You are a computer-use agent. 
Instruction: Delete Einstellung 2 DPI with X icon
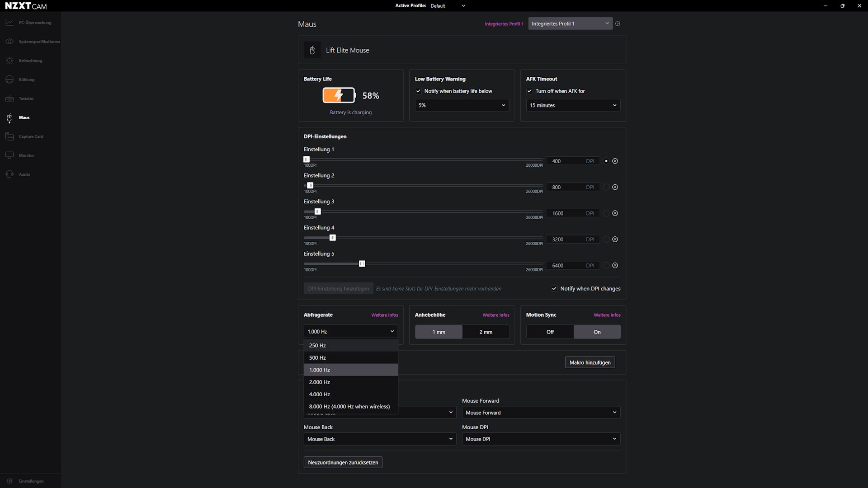pos(615,187)
